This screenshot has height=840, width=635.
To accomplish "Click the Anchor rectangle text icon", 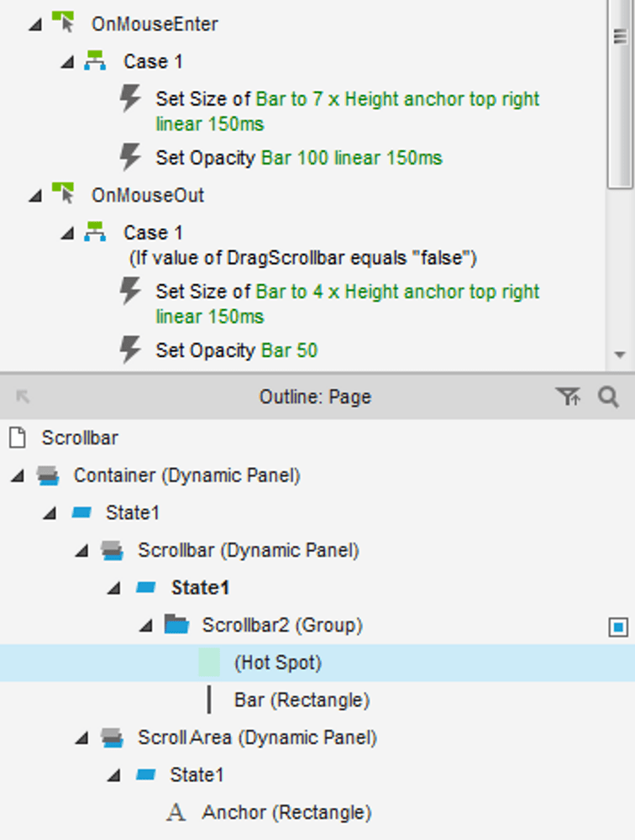I will click(176, 812).
